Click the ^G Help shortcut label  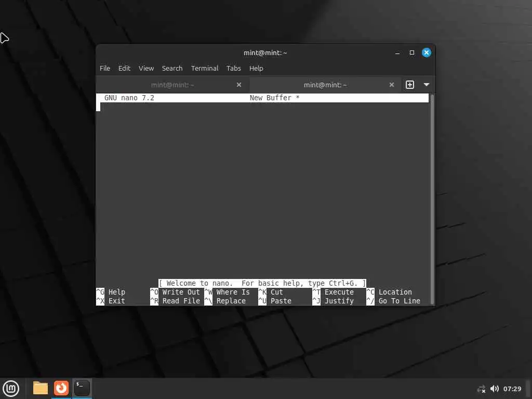pyautogui.click(x=111, y=292)
